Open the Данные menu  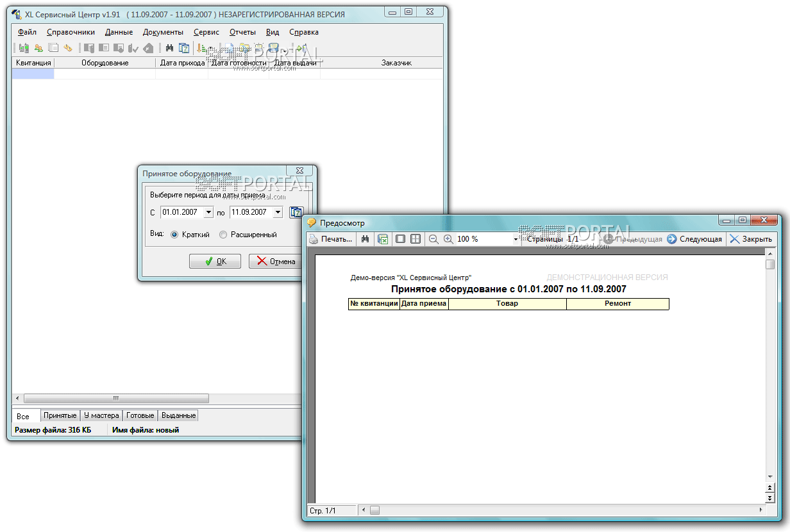[x=119, y=32]
